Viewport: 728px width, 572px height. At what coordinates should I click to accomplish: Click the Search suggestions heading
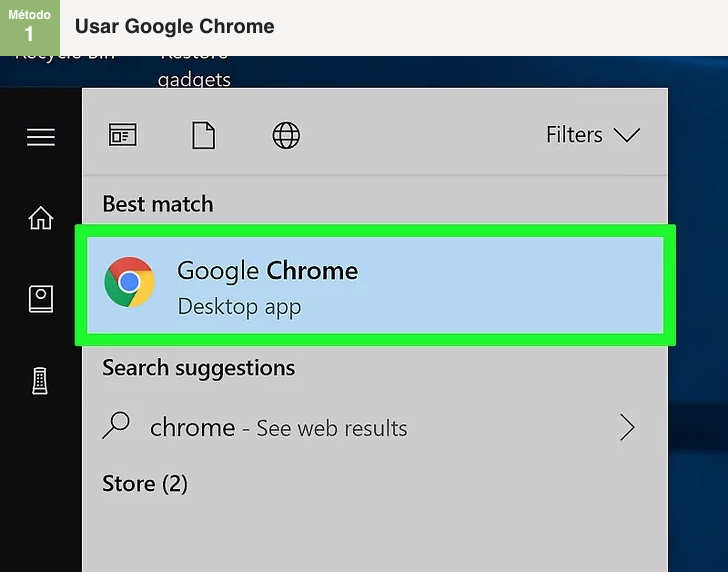(x=198, y=368)
